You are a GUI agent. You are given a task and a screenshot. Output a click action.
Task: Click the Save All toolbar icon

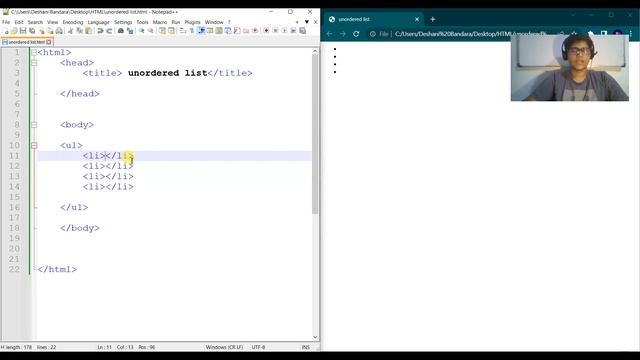pos(32,31)
